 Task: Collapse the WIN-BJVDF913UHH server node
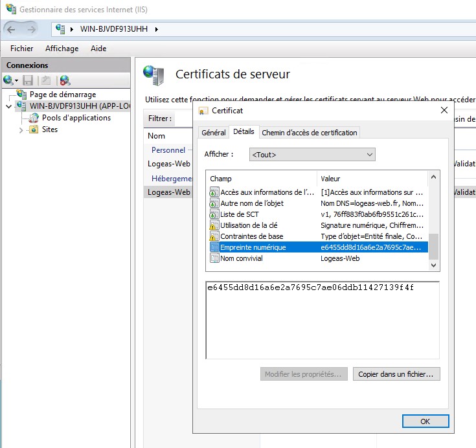pyautogui.click(x=8, y=106)
